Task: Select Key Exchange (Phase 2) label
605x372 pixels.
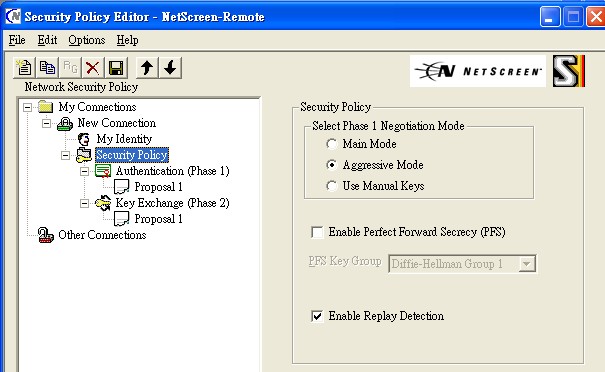Action: pyautogui.click(x=172, y=203)
